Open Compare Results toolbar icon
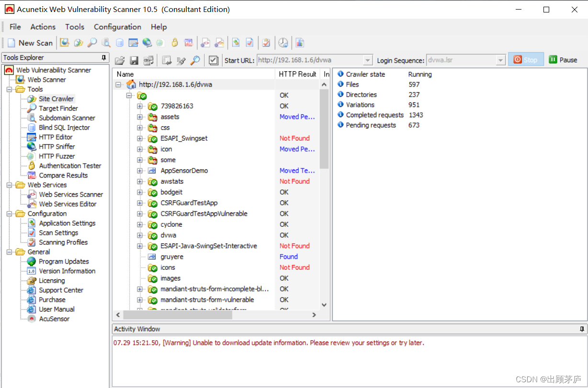The width and height of the screenshot is (588, 388). (189, 43)
